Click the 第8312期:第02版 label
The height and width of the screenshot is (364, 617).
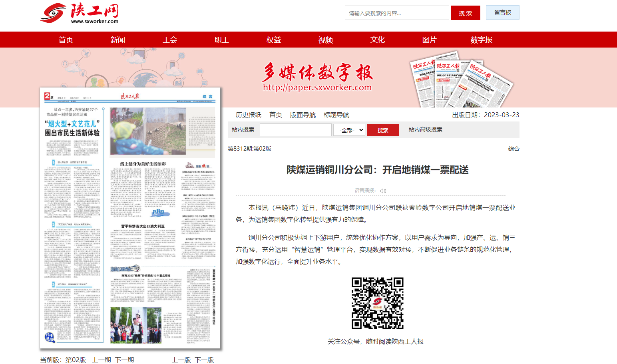(249, 149)
